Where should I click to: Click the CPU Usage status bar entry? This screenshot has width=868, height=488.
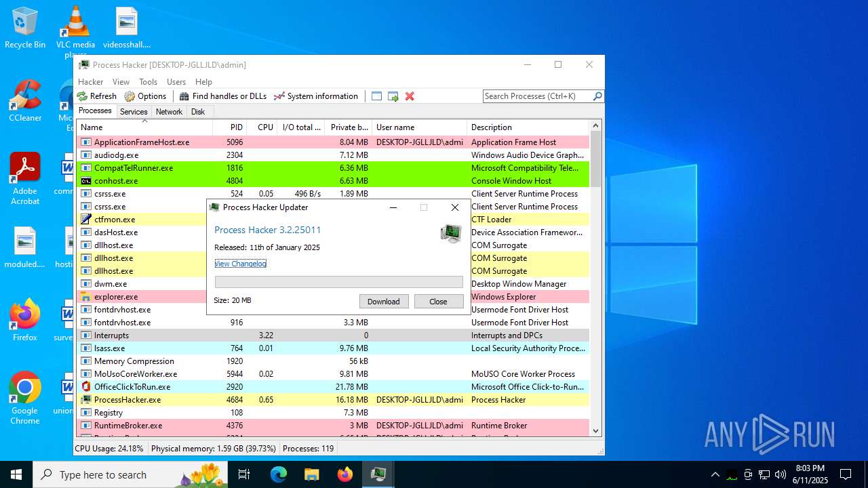click(109, 449)
